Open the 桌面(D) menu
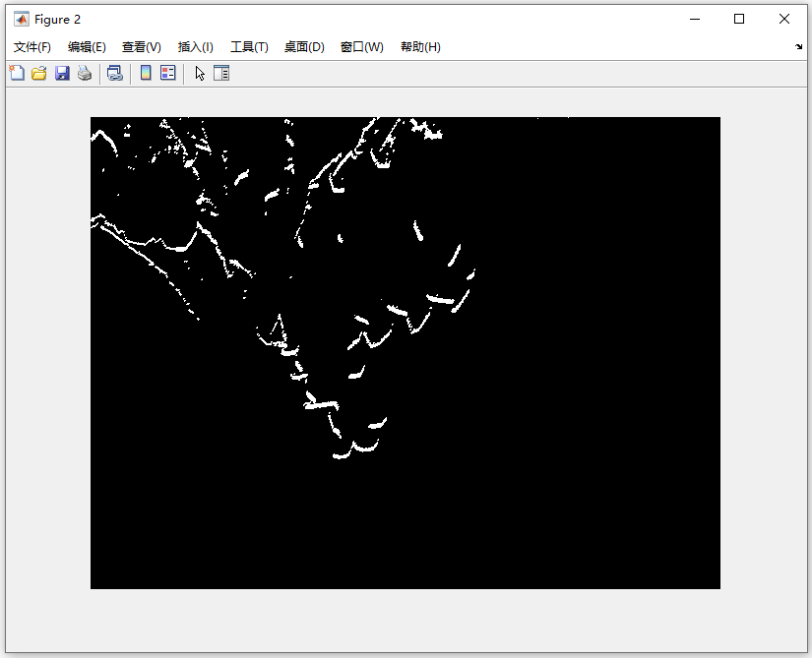The width and height of the screenshot is (812, 658). pos(304,47)
